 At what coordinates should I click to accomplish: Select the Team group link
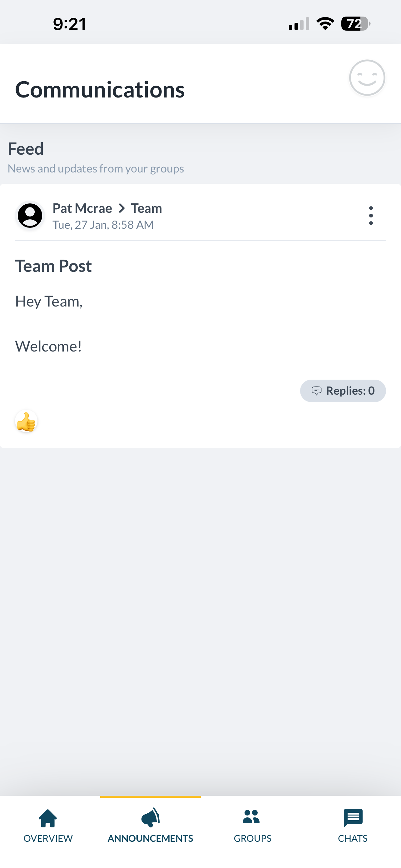(x=146, y=208)
